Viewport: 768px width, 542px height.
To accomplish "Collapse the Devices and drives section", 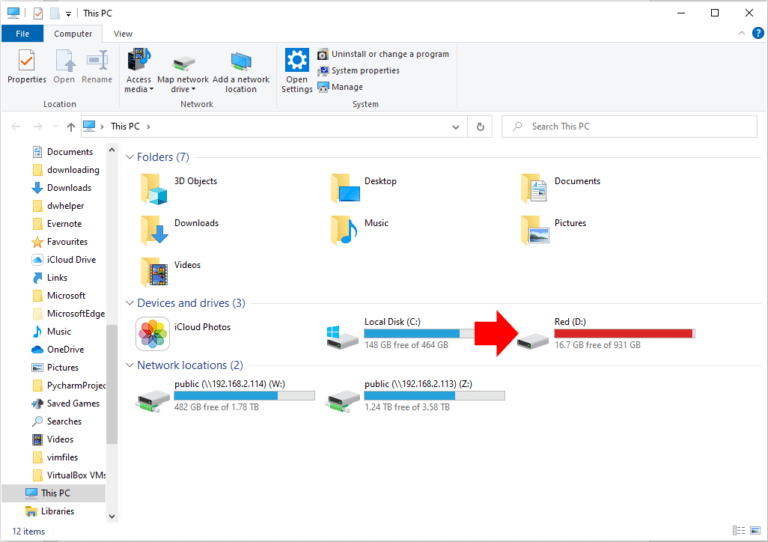I will pyautogui.click(x=130, y=304).
